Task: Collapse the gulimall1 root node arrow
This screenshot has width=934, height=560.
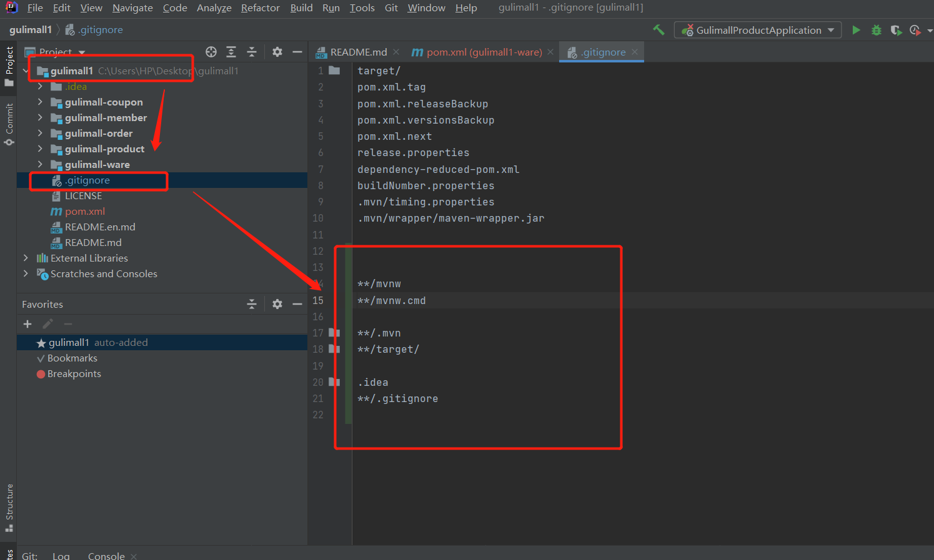Action: (x=26, y=71)
